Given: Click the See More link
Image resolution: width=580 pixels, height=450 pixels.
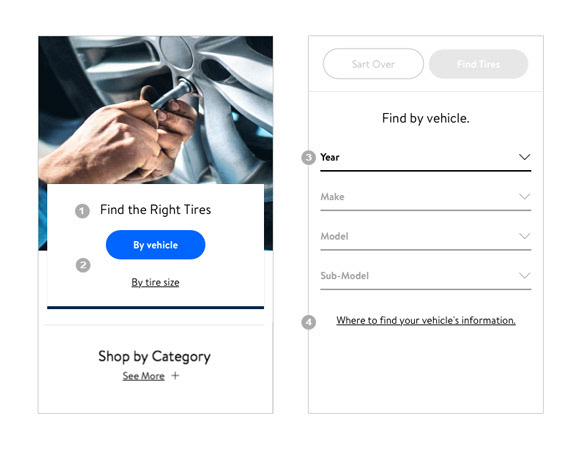Looking at the screenshot, I should pyautogui.click(x=144, y=376).
